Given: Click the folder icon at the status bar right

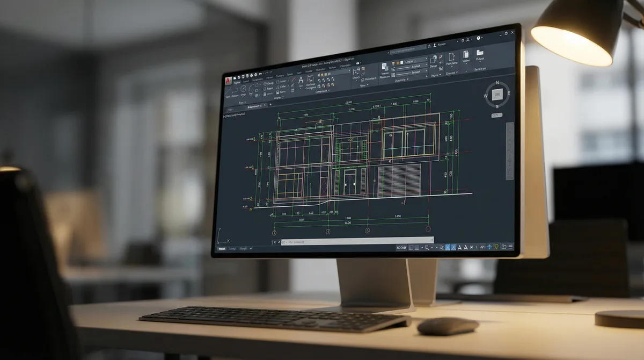Looking at the screenshot, I should pos(504,247).
